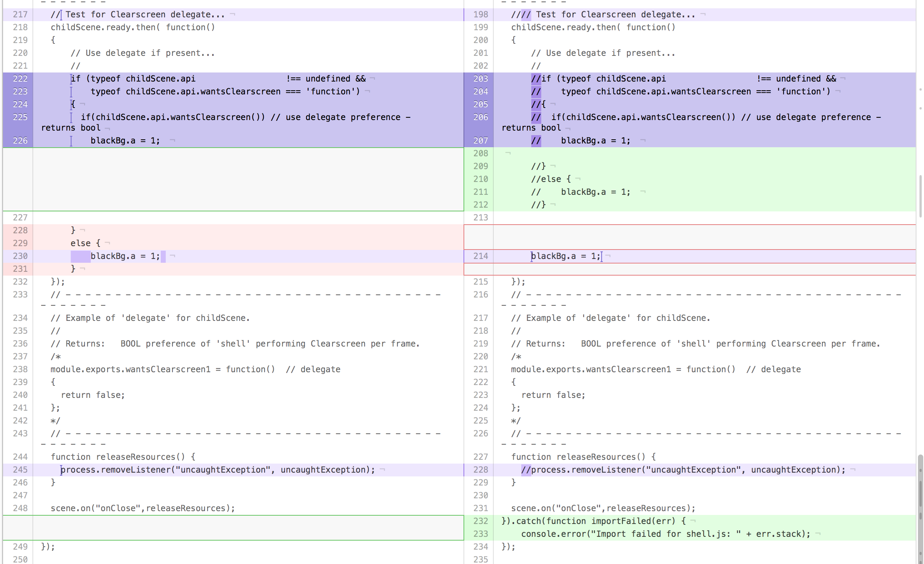Click the console.error Import failed line 233
This screenshot has width=924, height=564.
pos(665,534)
